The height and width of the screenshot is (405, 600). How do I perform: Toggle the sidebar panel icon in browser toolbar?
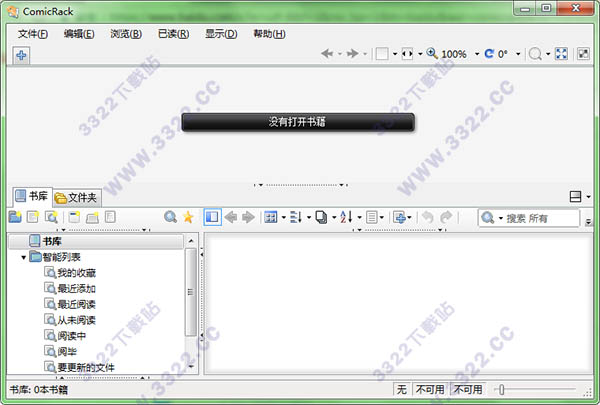tap(212, 217)
